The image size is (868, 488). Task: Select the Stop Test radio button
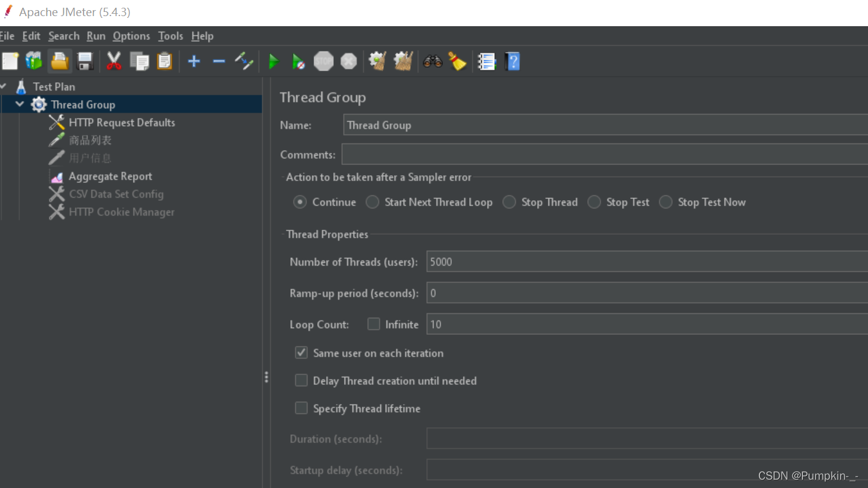pos(594,202)
